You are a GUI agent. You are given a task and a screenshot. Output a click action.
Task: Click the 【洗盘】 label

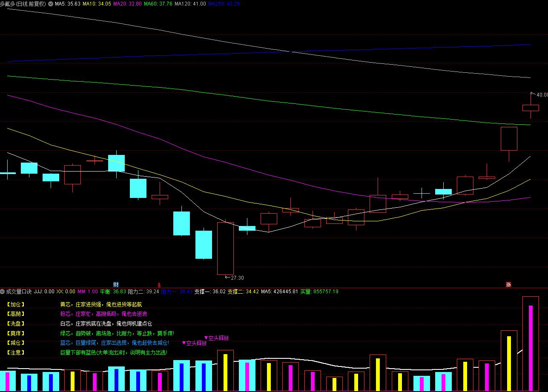[16, 324]
